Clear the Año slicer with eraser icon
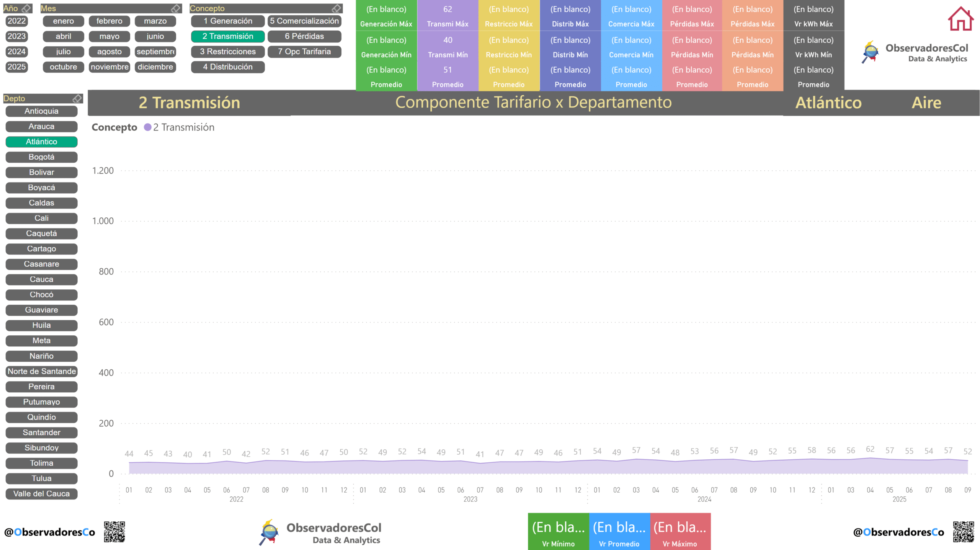Screen dimensions: 980x550 pyautogui.click(x=26, y=8)
